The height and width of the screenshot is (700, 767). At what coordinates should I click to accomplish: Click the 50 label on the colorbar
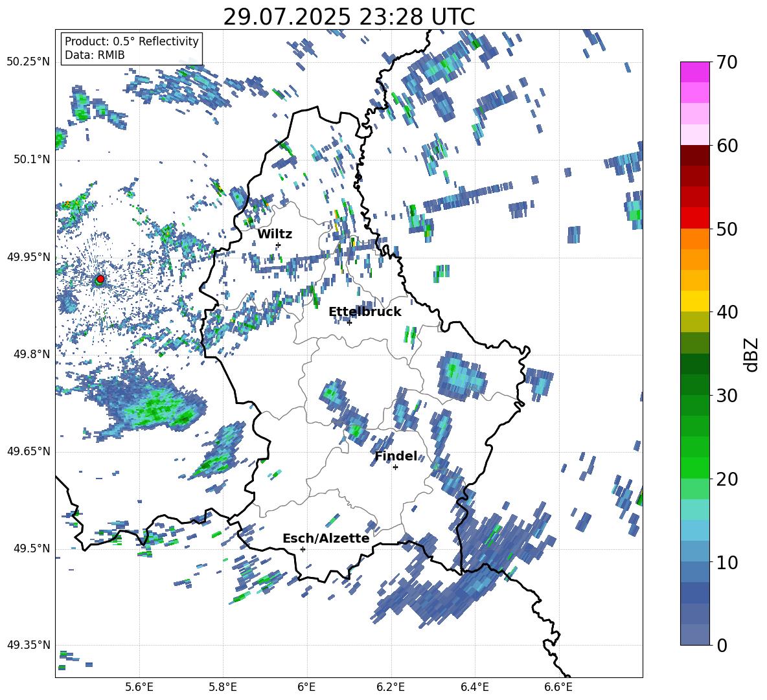click(727, 229)
